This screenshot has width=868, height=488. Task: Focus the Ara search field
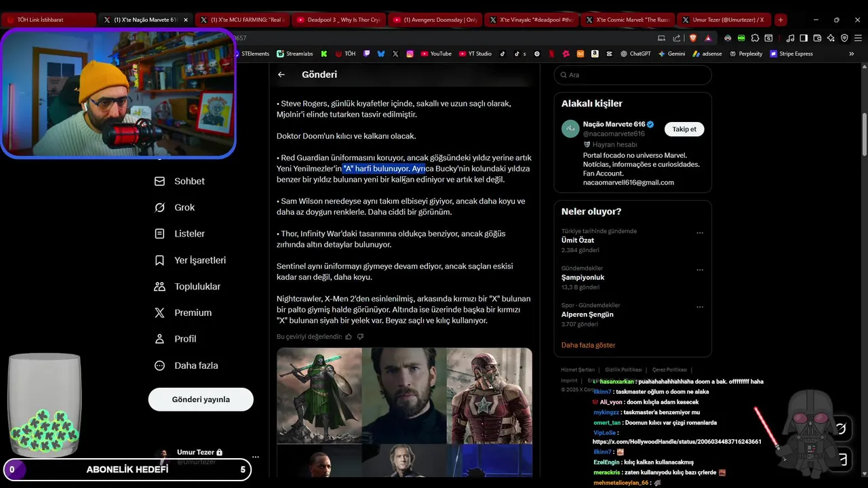coord(633,75)
